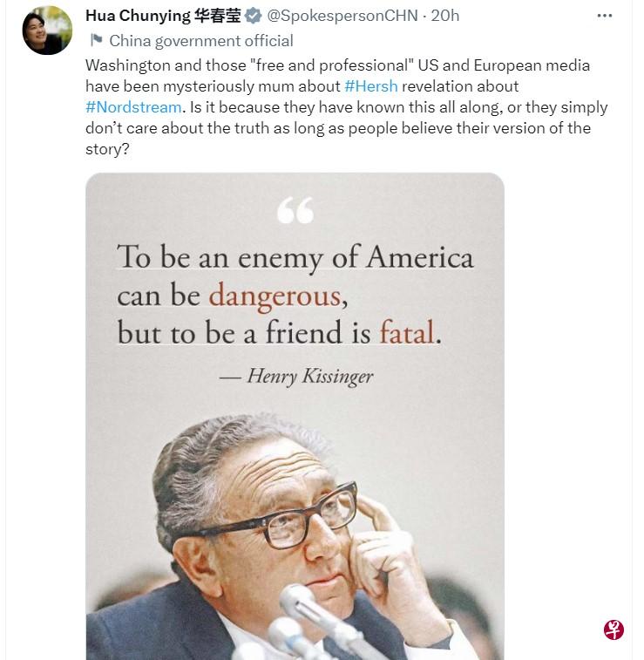The width and height of the screenshot is (644, 660).
Task: Click the red watermark logo at bottom right
Action: 613,629
